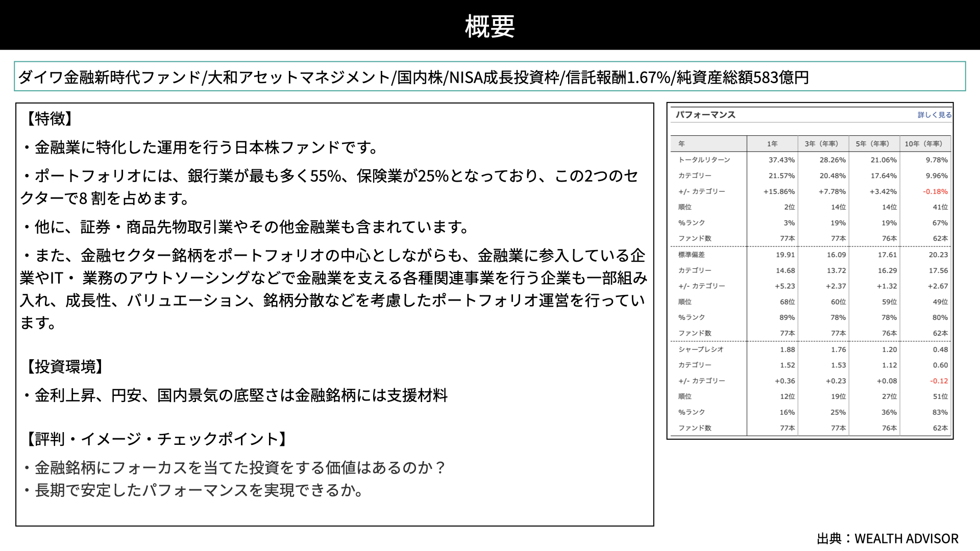Click the standard deviation value 20.23
The height and width of the screenshot is (551, 980).
(938, 255)
